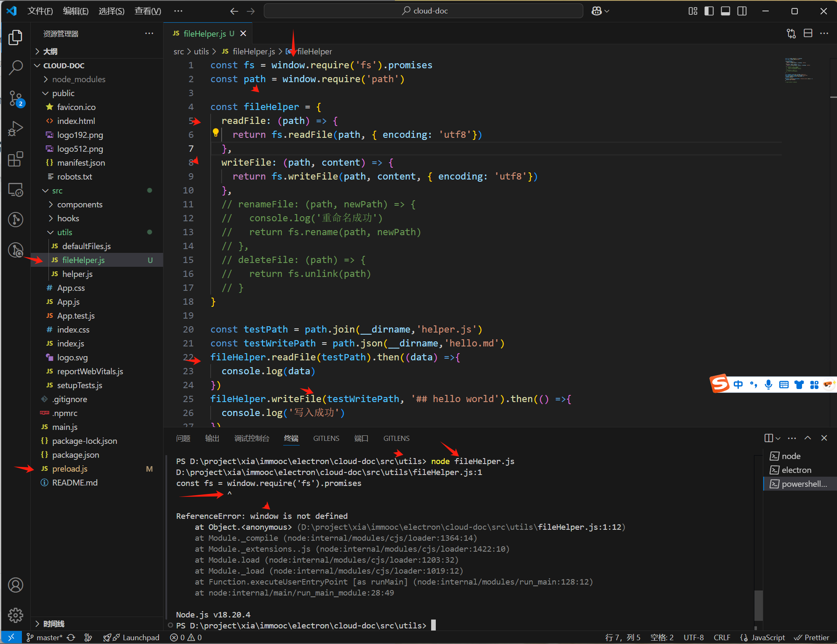Expand the 时间线 timeline section
The height and width of the screenshot is (644, 837).
point(98,624)
